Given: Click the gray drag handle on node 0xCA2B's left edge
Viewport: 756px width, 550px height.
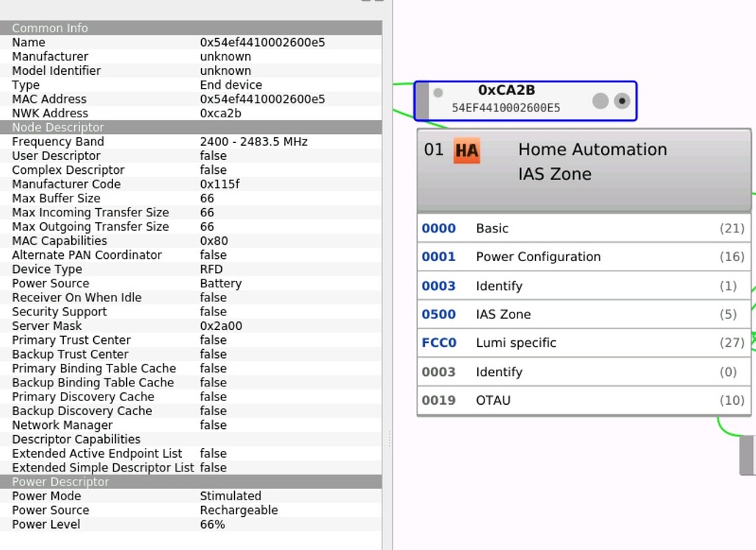Looking at the screenshot, I should (x=424, y=100).
